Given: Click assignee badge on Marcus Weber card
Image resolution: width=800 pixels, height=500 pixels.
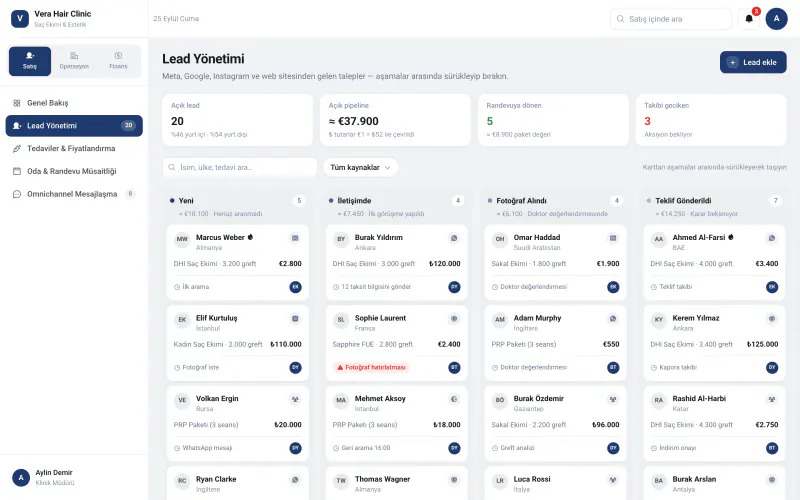Looking at the screenshot, I should [x=295, y=287].
